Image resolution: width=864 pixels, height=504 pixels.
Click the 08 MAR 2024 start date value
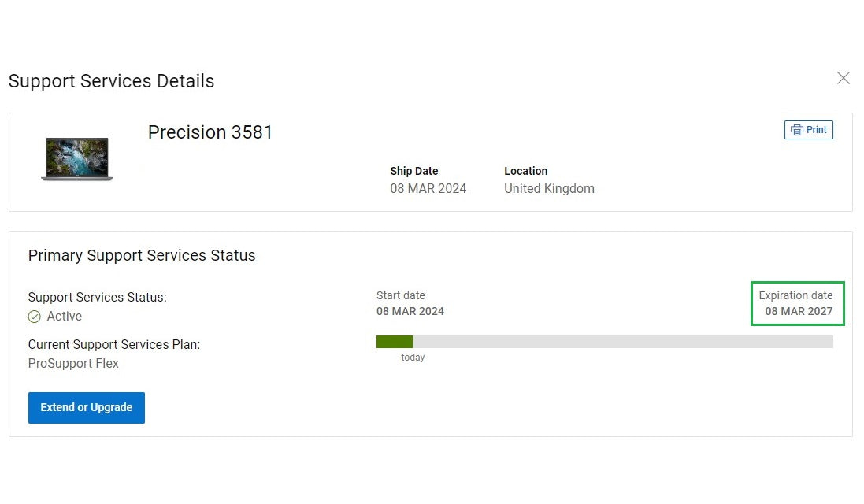(410, 311)
